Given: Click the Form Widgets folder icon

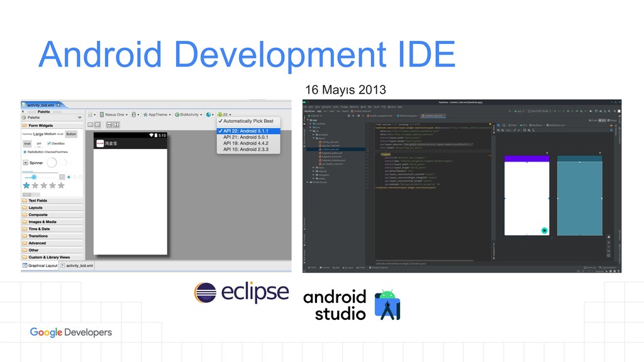Looking at the screenshot, I should [x=25, y=125].
